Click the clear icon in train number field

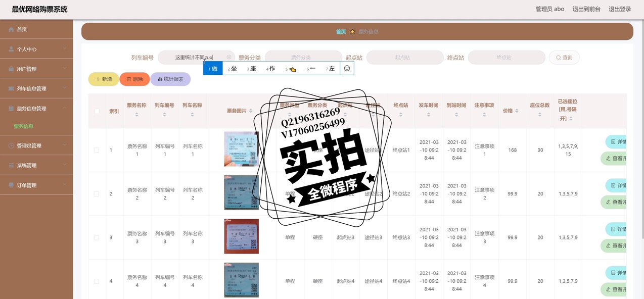[x=229, y=58]
